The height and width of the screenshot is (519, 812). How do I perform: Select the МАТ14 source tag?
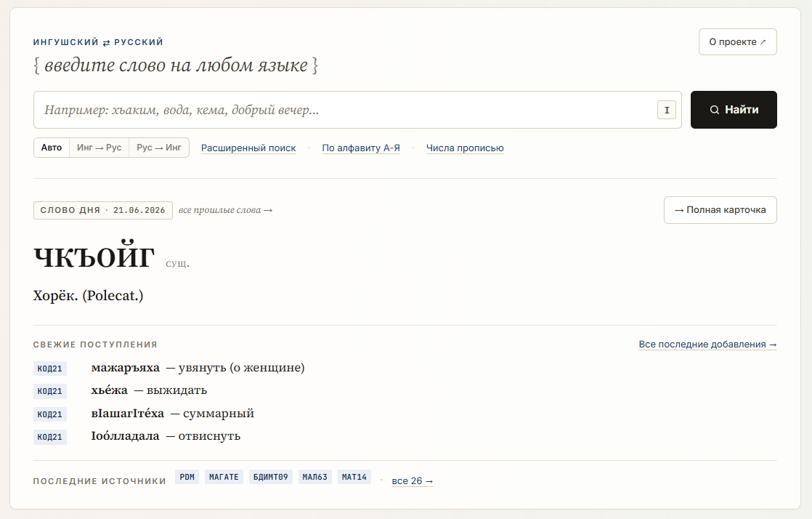[354, 477]
